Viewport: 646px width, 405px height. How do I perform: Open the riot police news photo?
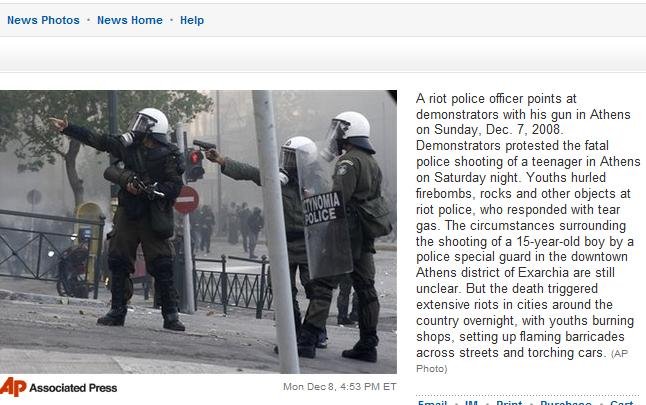(198, 232)
